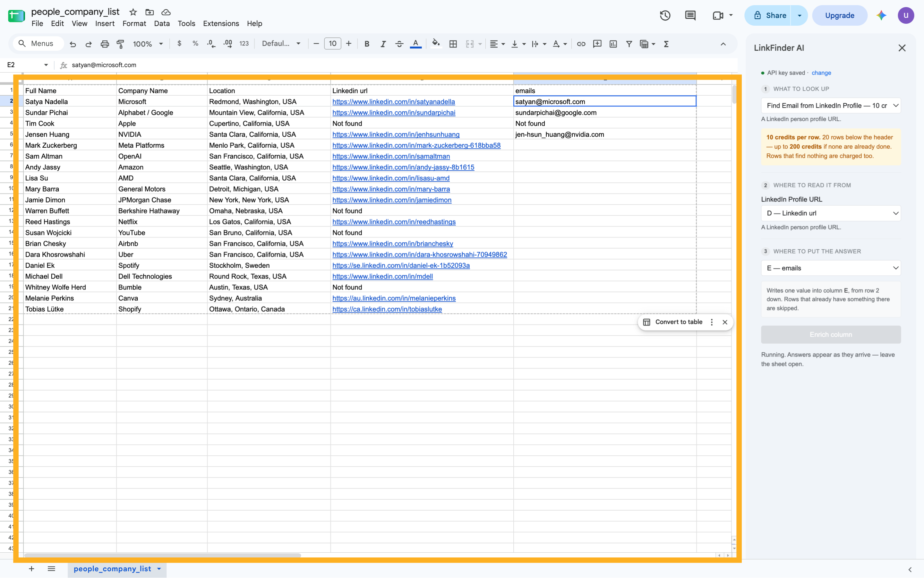
Task: Insert a chart
Action: tap(613, 44)
